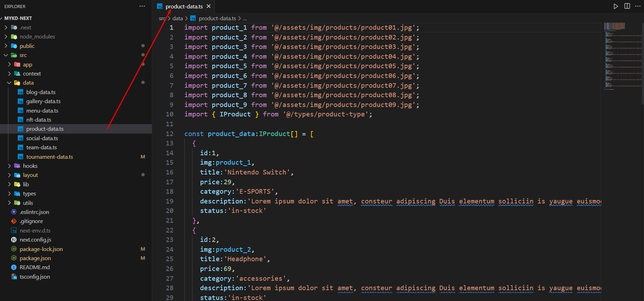
Task: Collapse the data folder chevron
Action: (9, 83)
